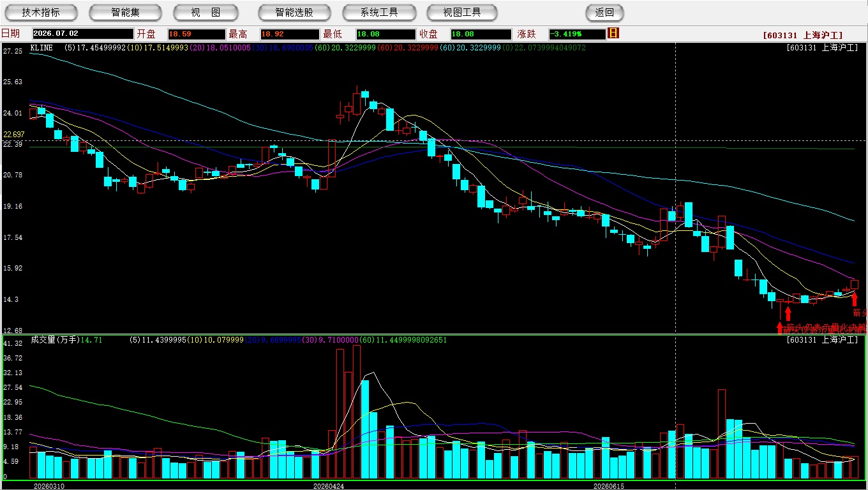Click the MA value (10)17.5149993
868x490 pixels.
click(x=157, y=48)
